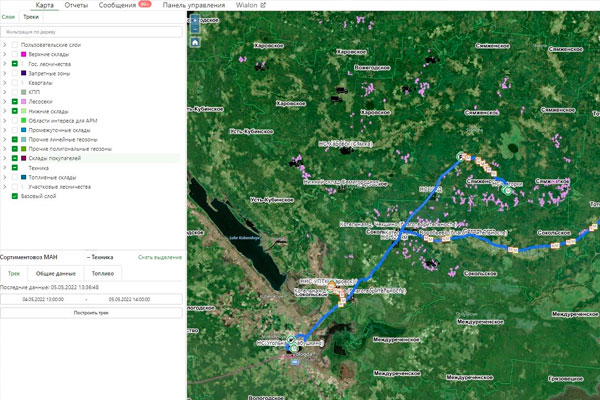Image resolution: width=600 pixels, height=400 pixels.
Task: Enable Верхние склады layer checkbox
Action: tap(15, 54)
